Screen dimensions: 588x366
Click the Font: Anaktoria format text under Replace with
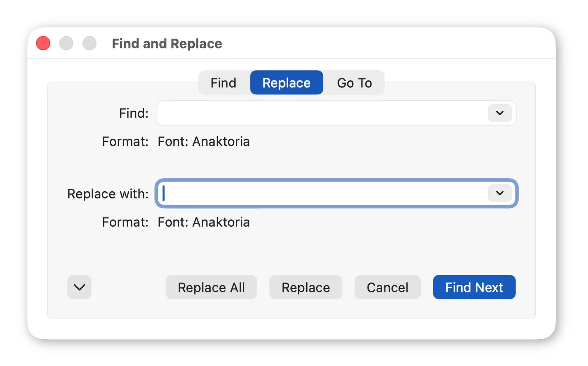point(204,222)
